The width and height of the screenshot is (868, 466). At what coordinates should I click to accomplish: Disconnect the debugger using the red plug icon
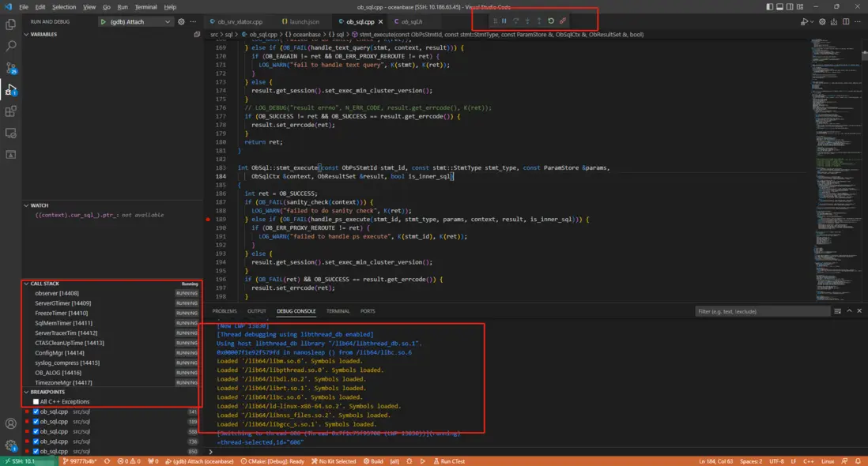tap(563, 21)
